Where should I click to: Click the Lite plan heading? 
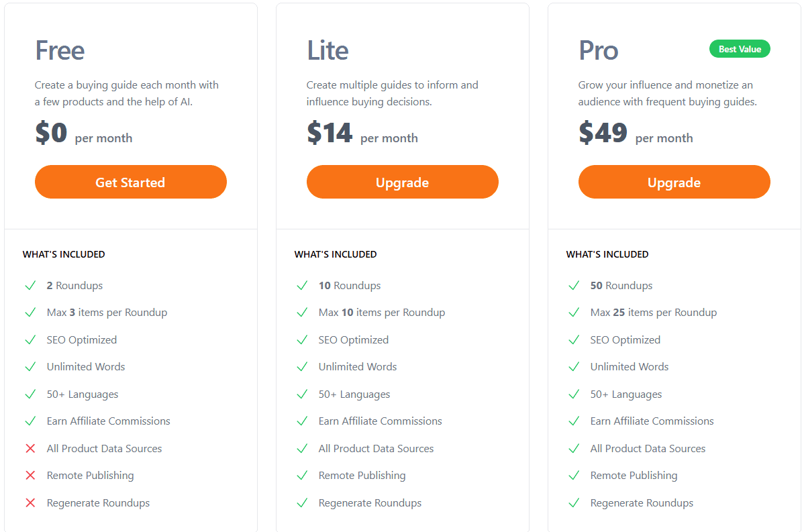tap(328, 50)
